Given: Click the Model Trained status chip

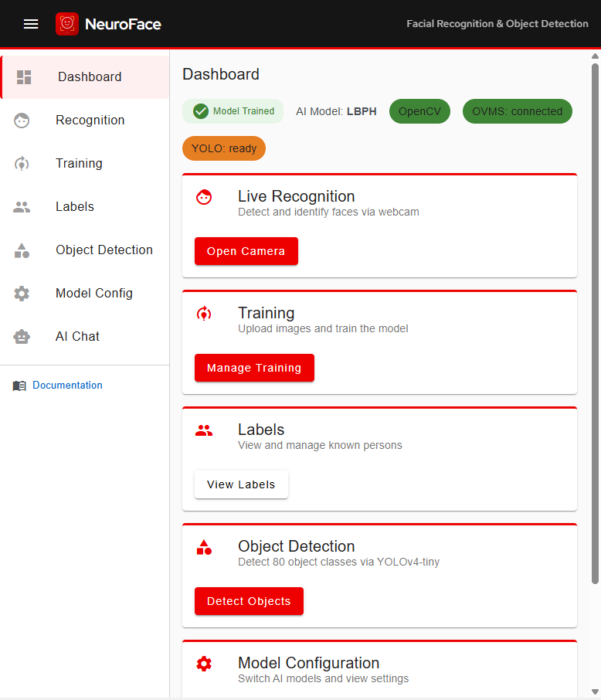Looking at the screenshot, I should click(233, 111).
